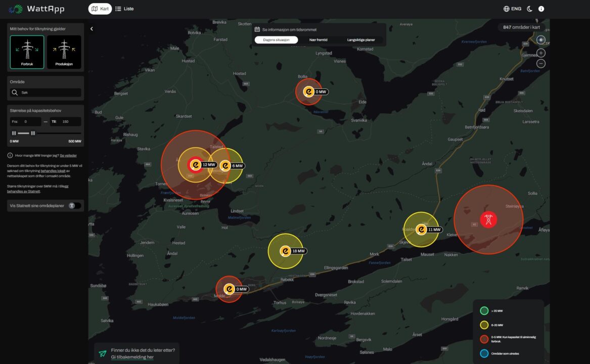590x364 pixels.
Task: Switch to the Liste view tab
Action: [x=125, y=8]
